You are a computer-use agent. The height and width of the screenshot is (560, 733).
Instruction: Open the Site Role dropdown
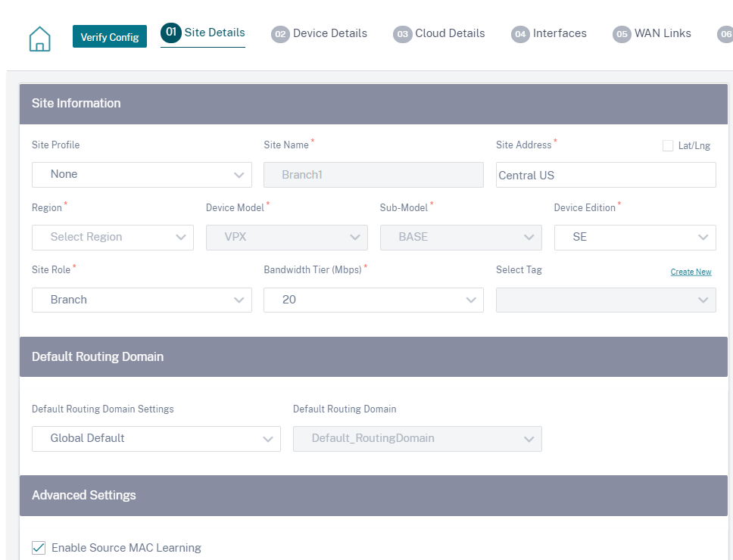[x=142, y=300]
